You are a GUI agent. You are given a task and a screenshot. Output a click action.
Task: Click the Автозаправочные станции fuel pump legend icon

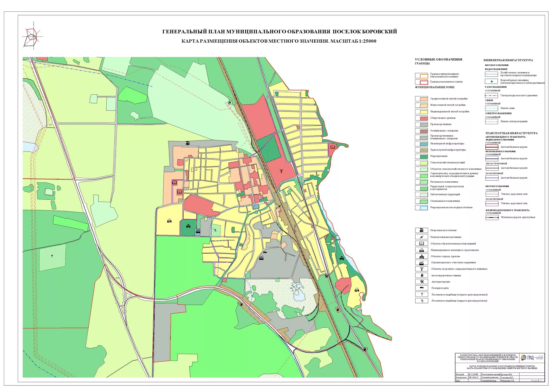tap(421, 275)
